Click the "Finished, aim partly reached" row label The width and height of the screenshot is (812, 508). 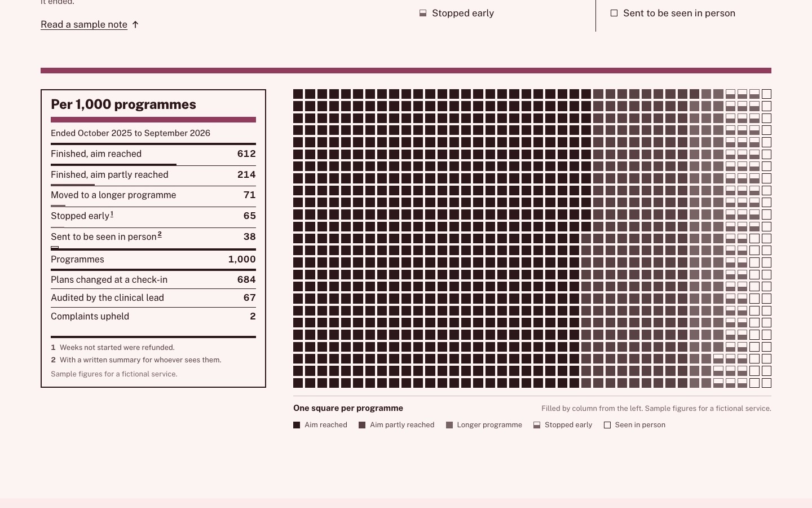pyautogui.click(x=109, y=175)
